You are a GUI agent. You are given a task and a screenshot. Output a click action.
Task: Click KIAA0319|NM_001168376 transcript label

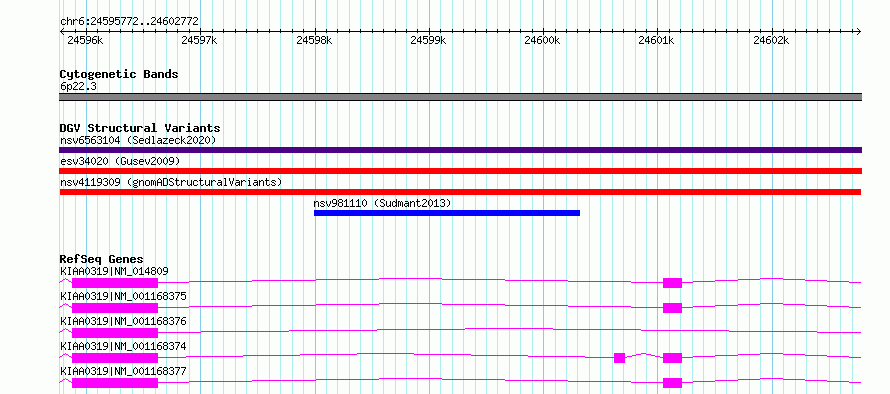(x=123, y=321)
